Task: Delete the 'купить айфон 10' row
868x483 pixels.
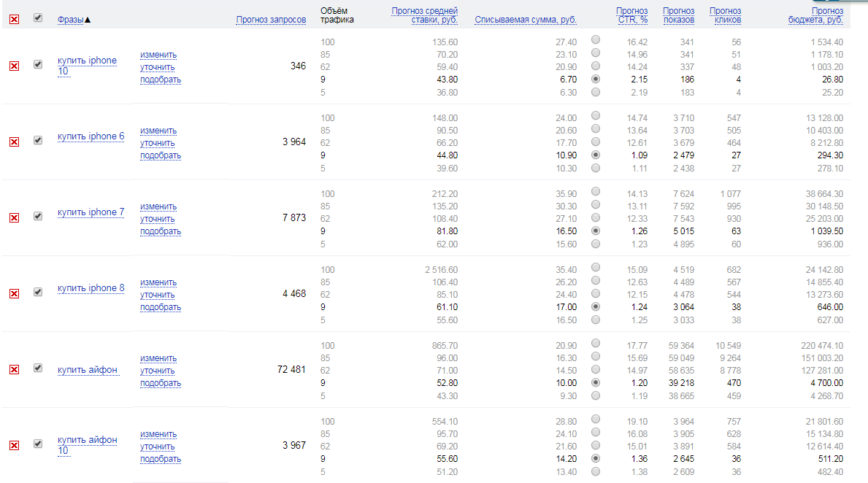Action: (14, 446)
